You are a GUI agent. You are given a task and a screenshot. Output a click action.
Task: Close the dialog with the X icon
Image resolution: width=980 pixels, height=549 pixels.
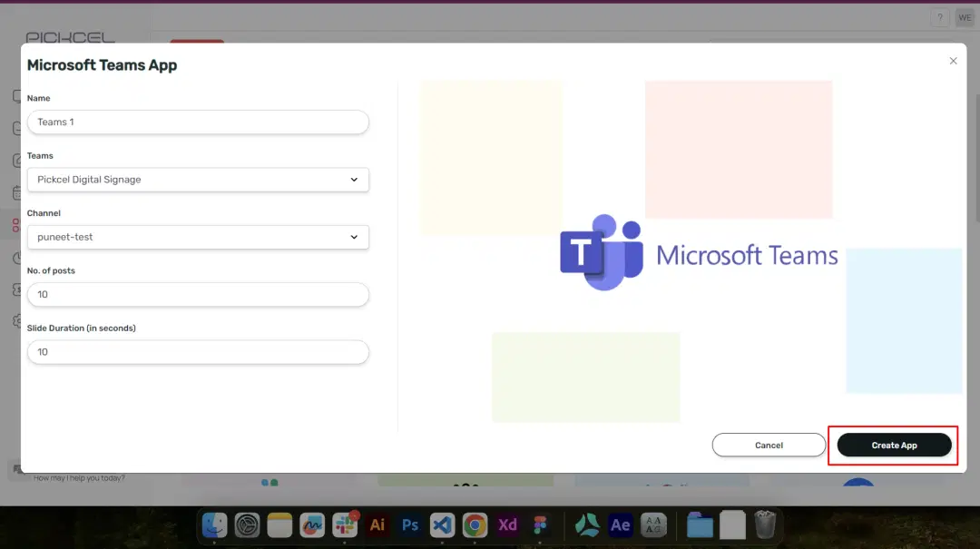(x=953, y=61)
